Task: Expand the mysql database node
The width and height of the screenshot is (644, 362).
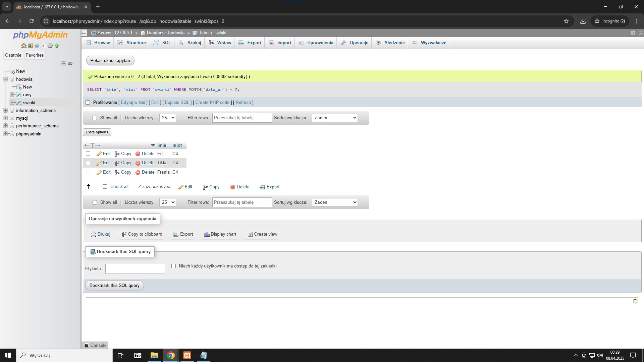Action: coord(5,118)
